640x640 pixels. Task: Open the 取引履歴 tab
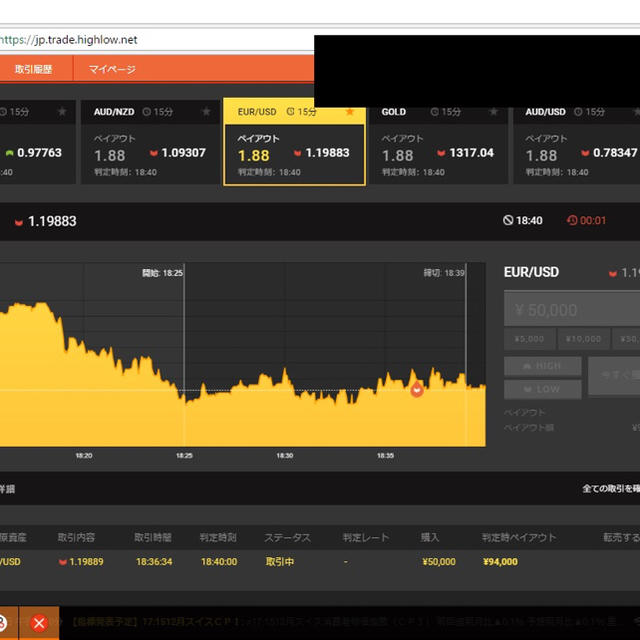click(33, 69)
